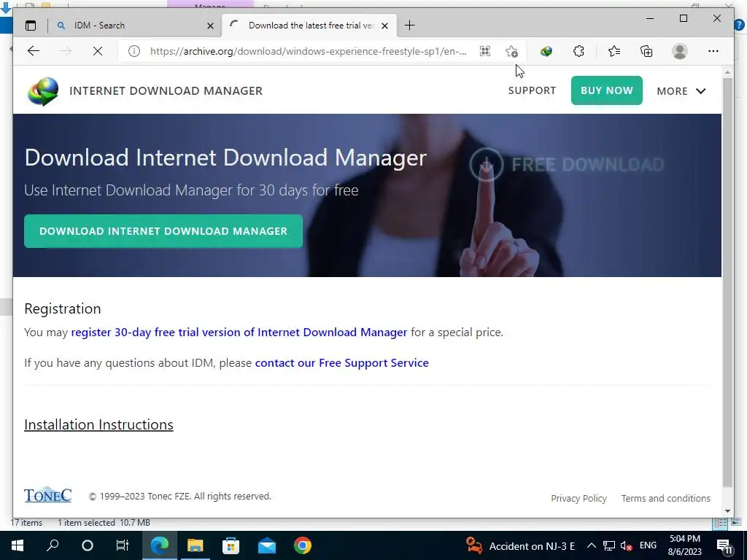747x560 pixels.
Task: Open Task View on taskbar
Action: (123, 545)
